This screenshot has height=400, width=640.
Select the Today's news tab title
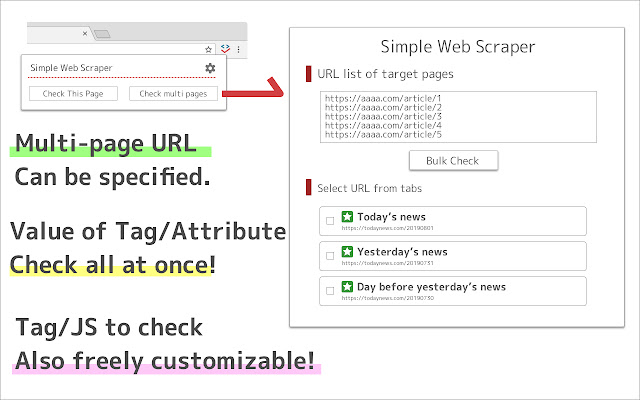[391, 217]
